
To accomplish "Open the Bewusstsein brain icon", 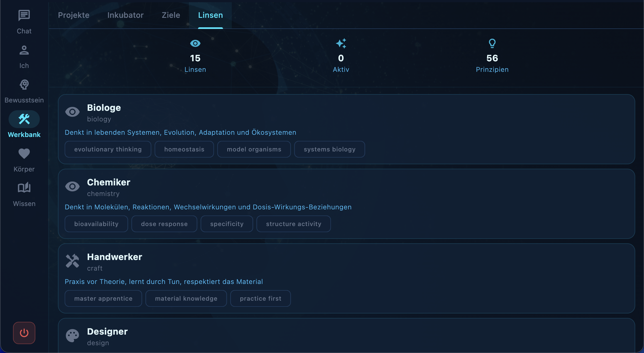I will point(24,85).
